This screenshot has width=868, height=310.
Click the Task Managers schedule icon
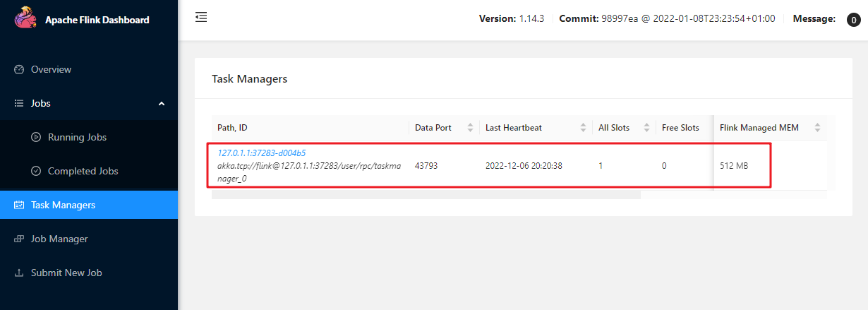pyautogui.click(x=19, y=205)
